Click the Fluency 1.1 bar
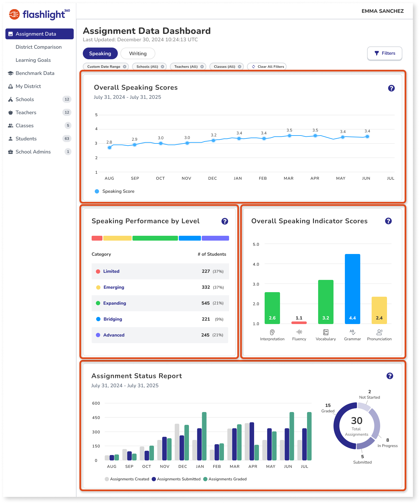Image resolution: width=420 pixels, height=504 pixels. [299, 323]
